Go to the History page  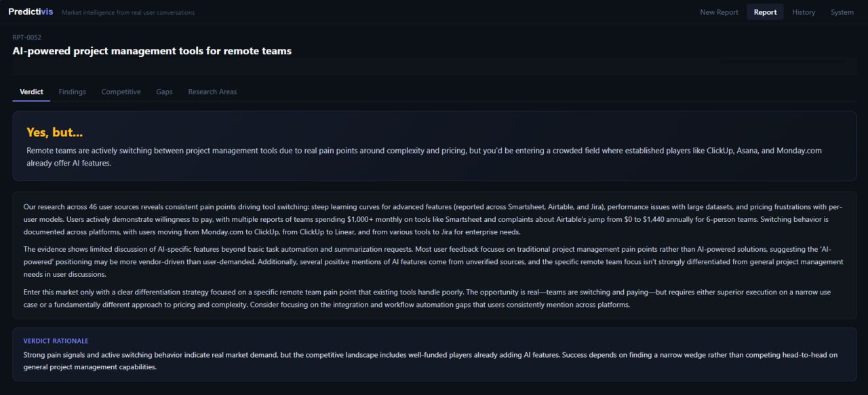(x=804, y=12)
